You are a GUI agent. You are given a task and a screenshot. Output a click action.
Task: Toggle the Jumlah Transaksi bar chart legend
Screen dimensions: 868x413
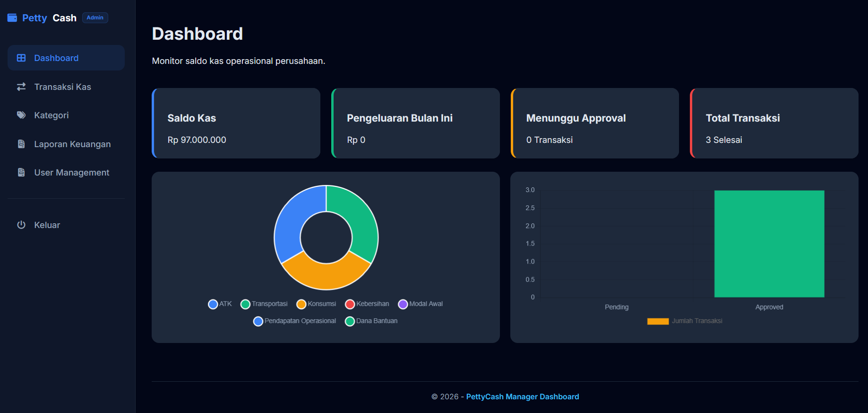pyautogui.click(x=685, y=321)
